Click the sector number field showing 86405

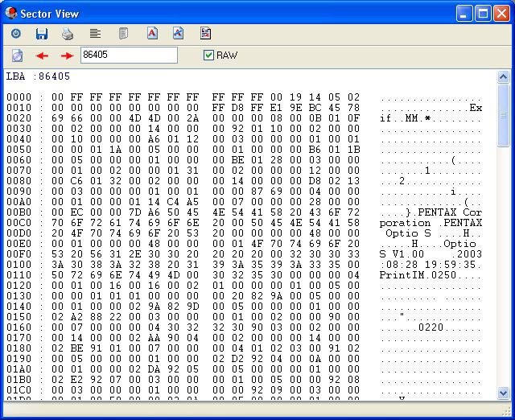coord(129,55)
